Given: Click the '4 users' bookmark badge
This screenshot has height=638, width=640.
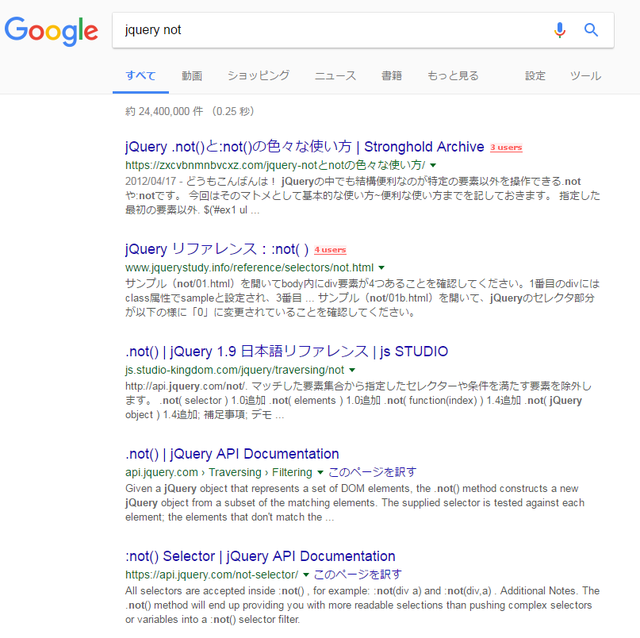Looking at the screenshot, I should (330, 249).
